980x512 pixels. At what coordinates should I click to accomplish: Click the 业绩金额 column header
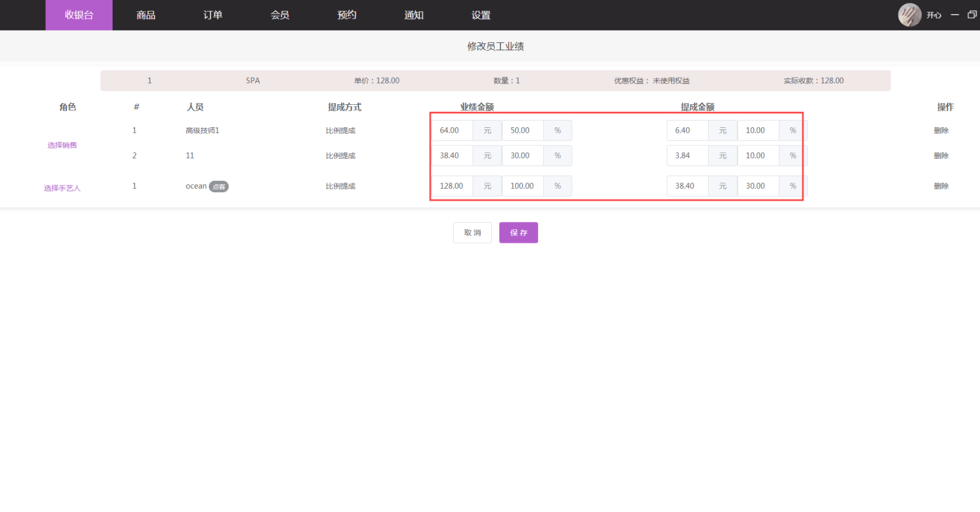click(x=477, y=107)
